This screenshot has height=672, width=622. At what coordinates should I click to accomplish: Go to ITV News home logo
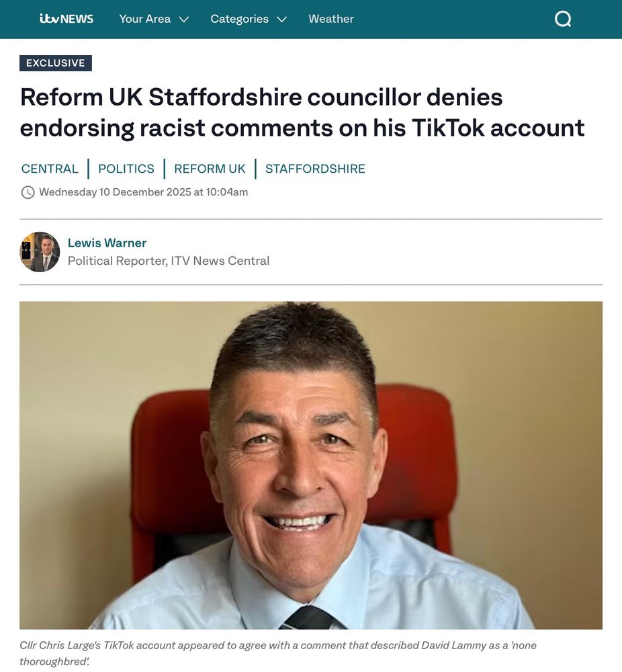coord(66,19)
